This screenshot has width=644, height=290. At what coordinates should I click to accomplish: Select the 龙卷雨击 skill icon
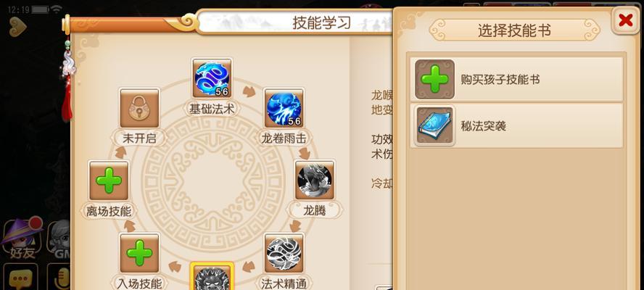tap(284, 109)
